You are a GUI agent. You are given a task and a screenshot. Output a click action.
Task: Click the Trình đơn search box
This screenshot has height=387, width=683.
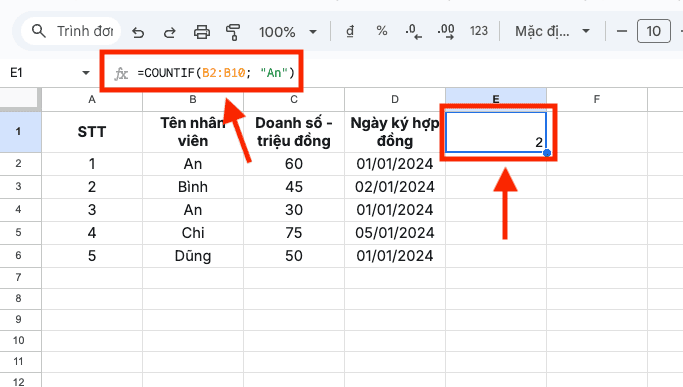coord(71,31)
